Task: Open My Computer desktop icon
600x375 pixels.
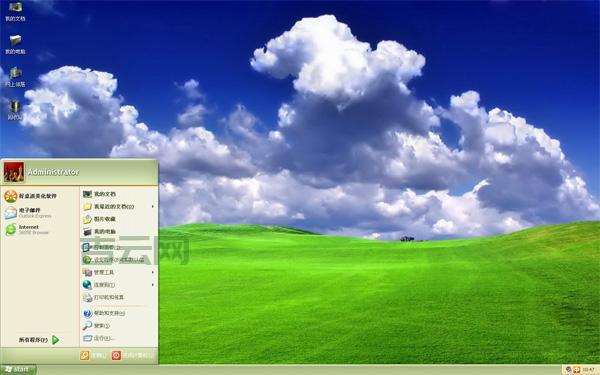Action: (x=15, y=44)
